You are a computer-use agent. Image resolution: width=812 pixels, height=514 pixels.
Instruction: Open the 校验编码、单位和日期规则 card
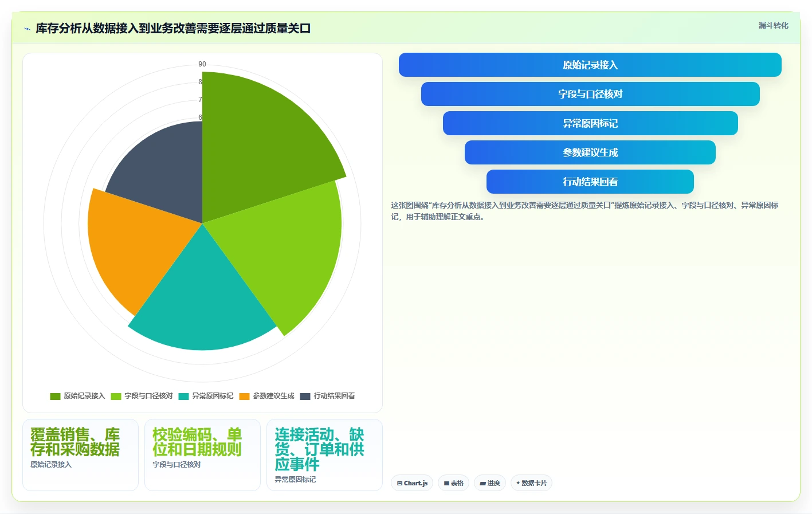click(x=202, y=454)
